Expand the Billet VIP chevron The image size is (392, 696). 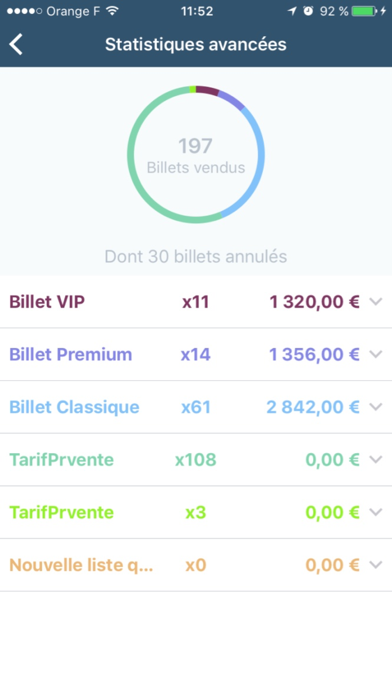376,302
